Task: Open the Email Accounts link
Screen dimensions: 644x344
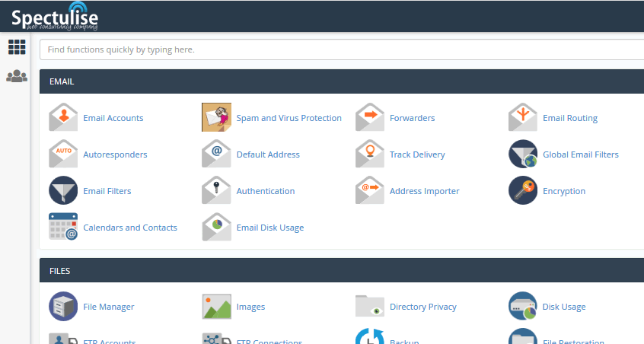Action: (113, 118)
